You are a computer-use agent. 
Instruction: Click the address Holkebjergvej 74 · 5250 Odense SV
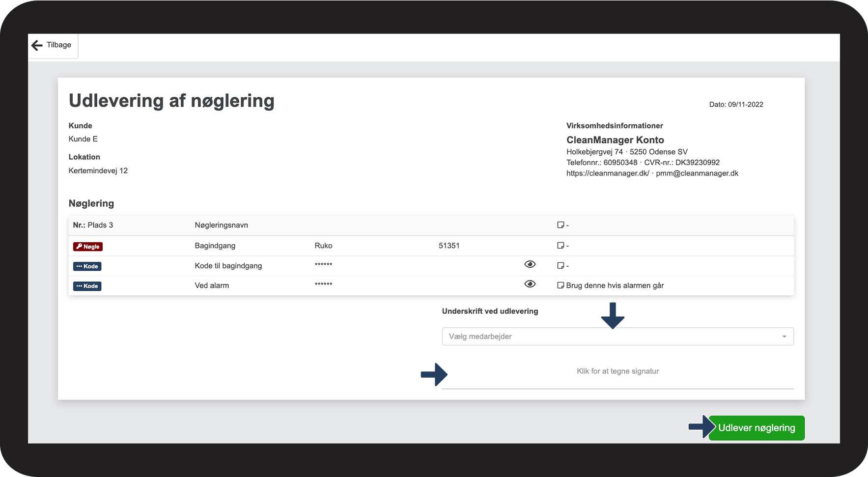click(x=627, y=152)
